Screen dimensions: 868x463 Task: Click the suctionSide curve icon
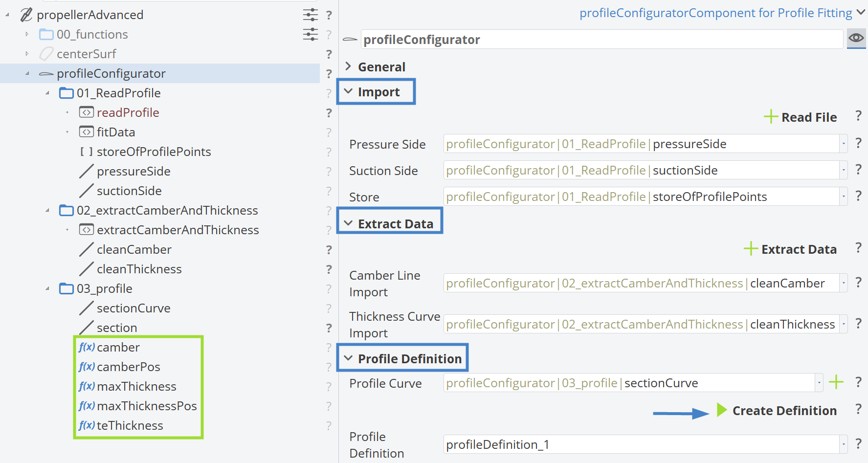click(x=87, y=191)
